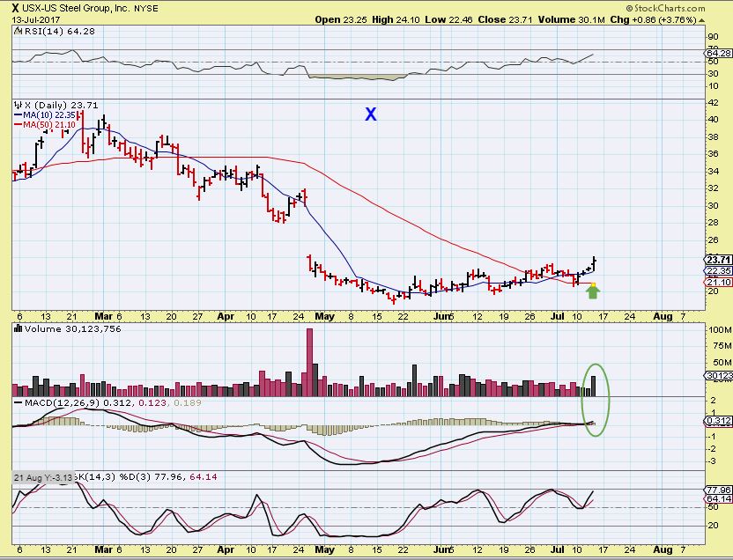Click the tallest volume bar in late April
The image size is (733, 560).
[309, 363]
